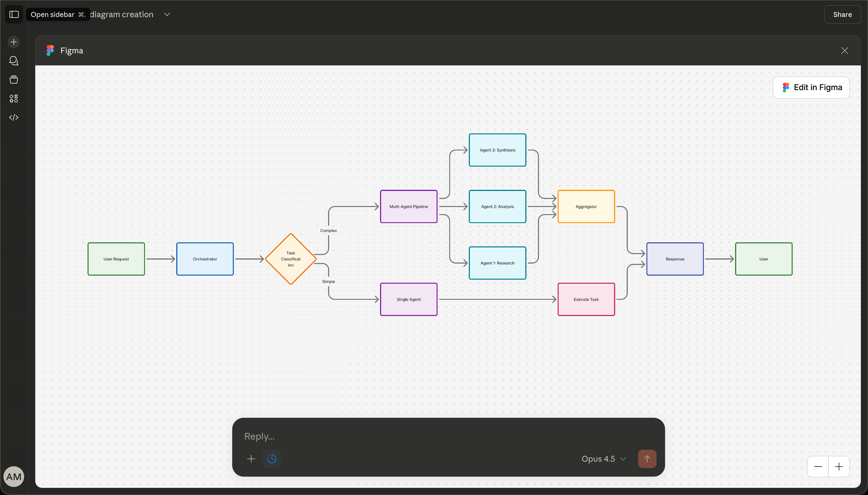
Task: Click the Figma logo in panel header
Action: 50,50
